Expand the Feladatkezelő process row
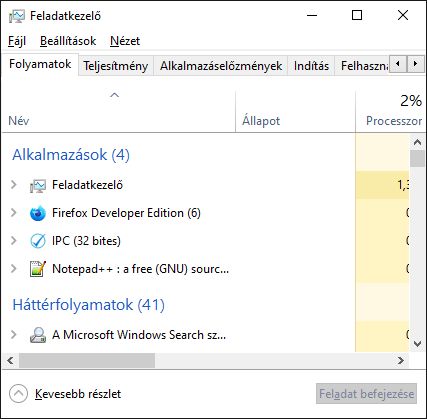Viewport: 427px width, 419px height. (14, 184)
